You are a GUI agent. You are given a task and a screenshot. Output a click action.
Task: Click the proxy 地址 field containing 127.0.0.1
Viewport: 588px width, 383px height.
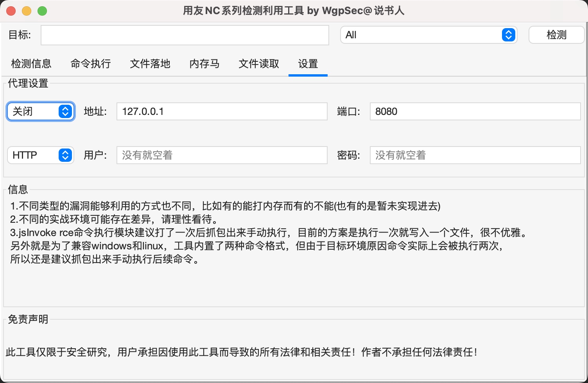point(222,111)
